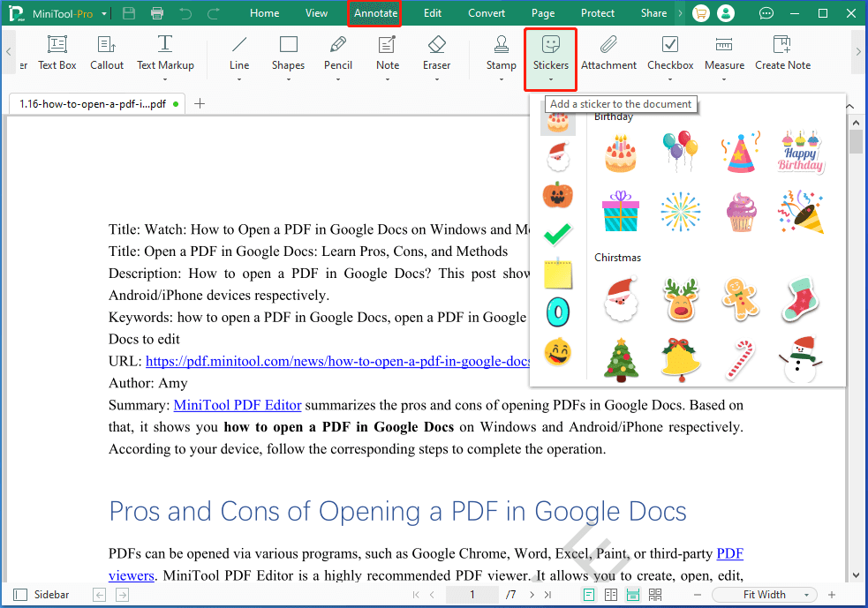Open the Measure tool
This screenshot has height=608, width=868.
[724, 57]
